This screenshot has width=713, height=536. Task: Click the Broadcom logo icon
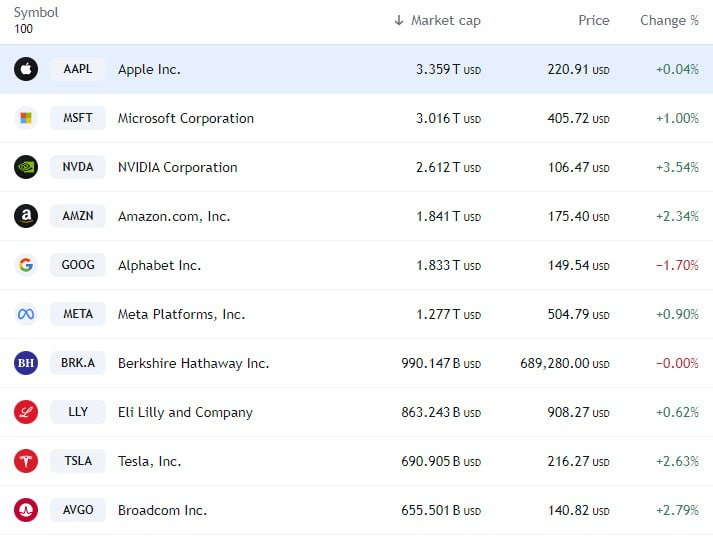[26, 510]
